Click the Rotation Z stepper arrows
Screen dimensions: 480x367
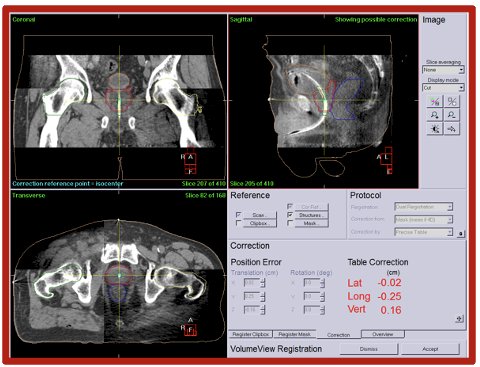pos(322,310)
